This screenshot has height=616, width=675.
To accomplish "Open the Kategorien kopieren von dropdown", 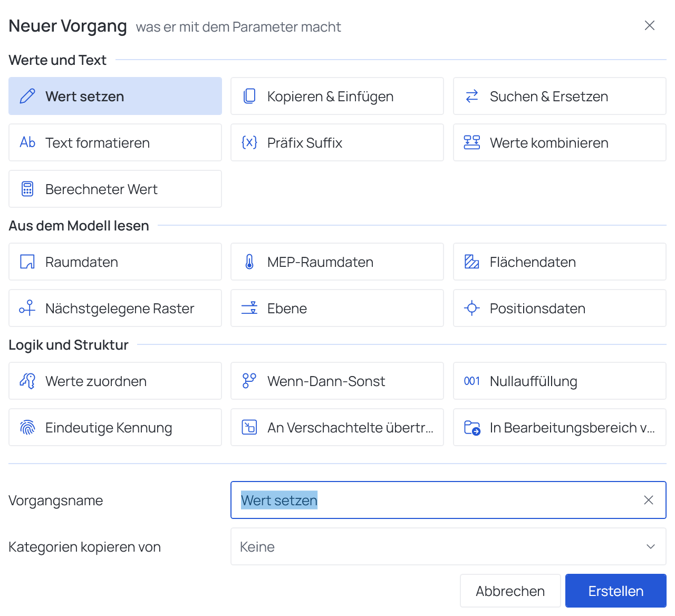I will coord(448,546).
